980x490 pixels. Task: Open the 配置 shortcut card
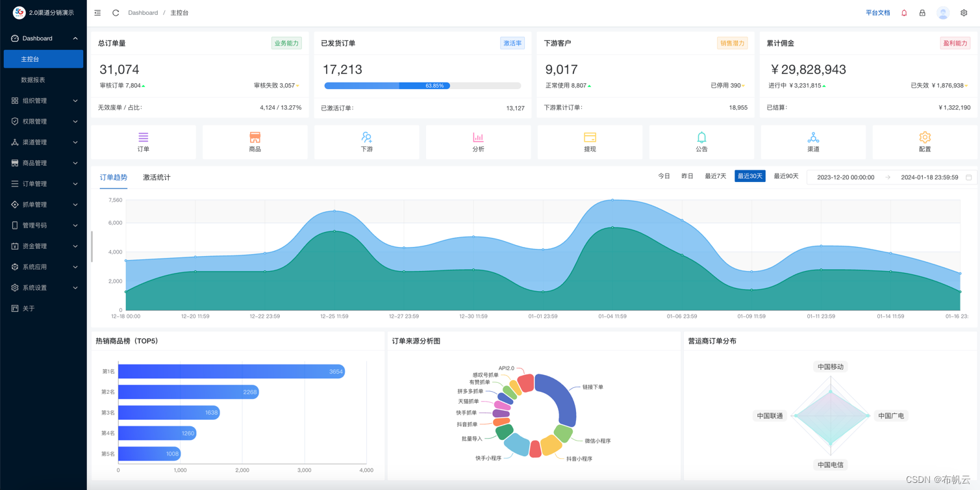925,142
